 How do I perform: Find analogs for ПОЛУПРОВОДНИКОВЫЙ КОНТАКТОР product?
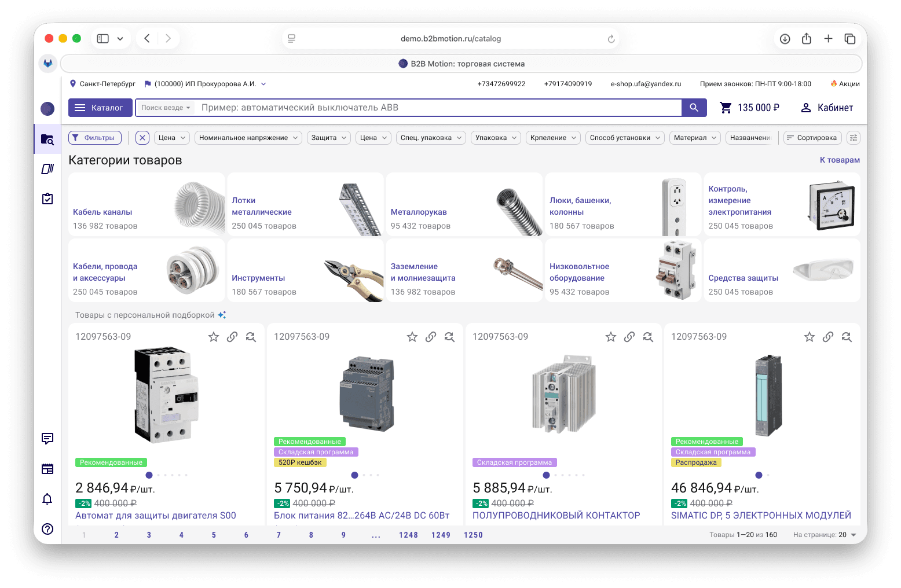click(x=648, y=337)
